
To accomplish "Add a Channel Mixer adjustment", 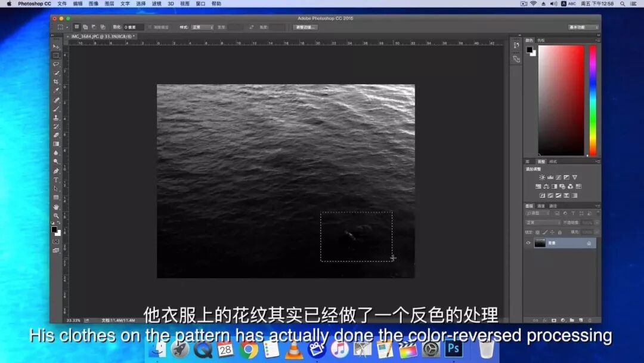I will click(x=570, y=186).
